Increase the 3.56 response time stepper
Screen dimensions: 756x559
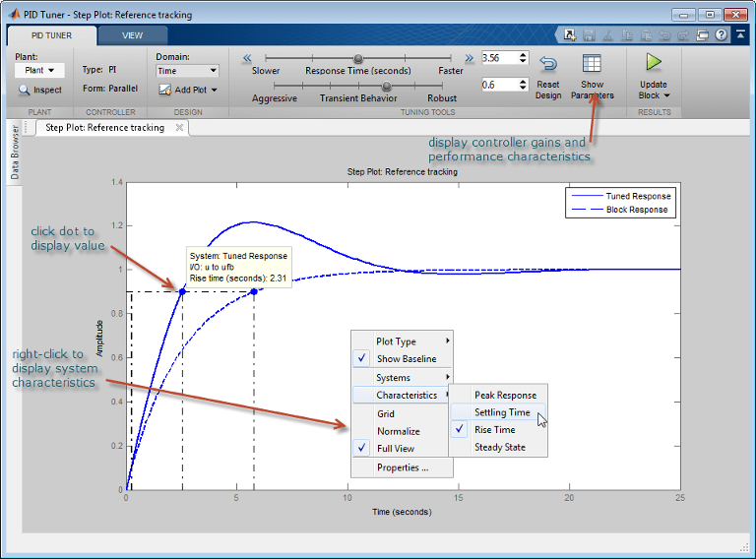pyautogui.click(x=523, y=55)
